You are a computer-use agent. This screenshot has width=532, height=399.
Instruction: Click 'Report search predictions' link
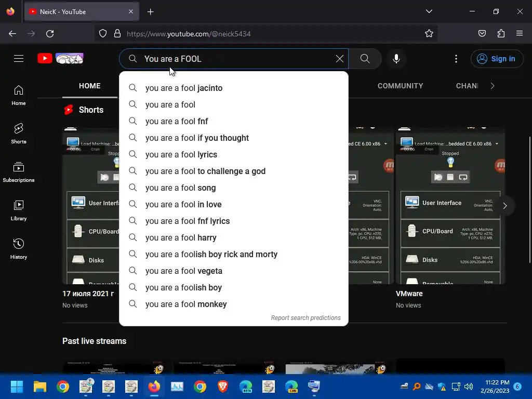[305, 317]
